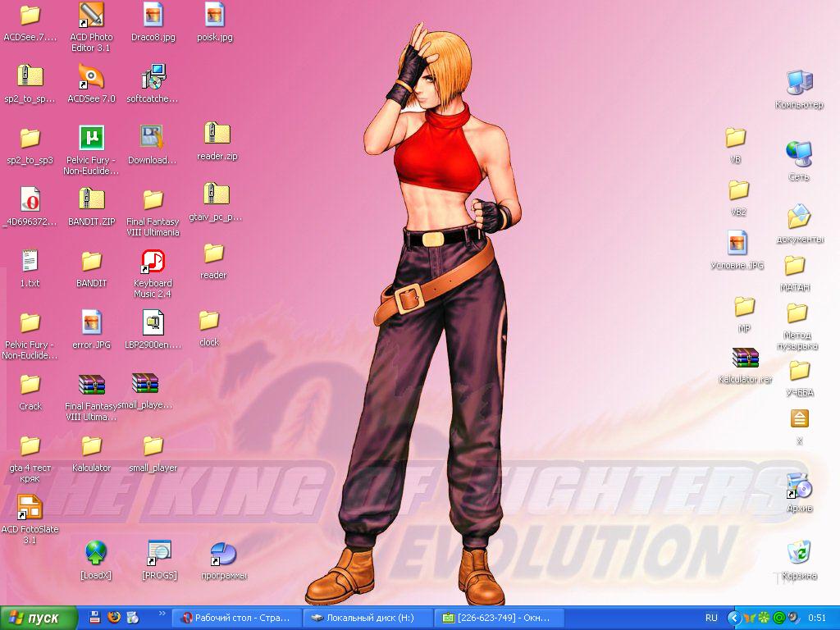Select the Download... shortcut icon
This screenshot has width=840, height=630.
click(x=152, y=138)
